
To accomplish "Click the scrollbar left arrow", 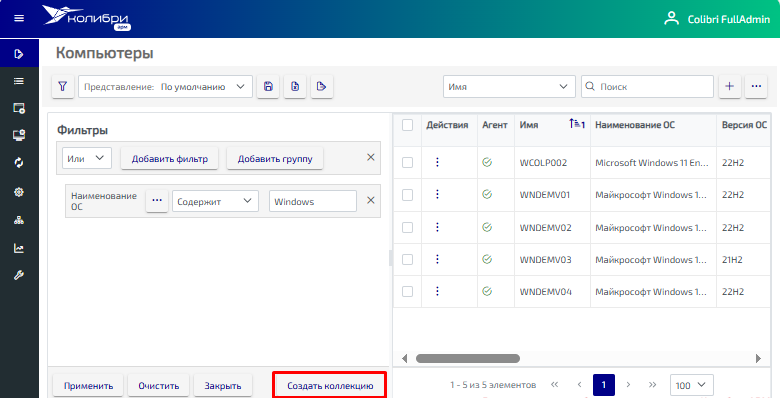I will click(404, 358).
